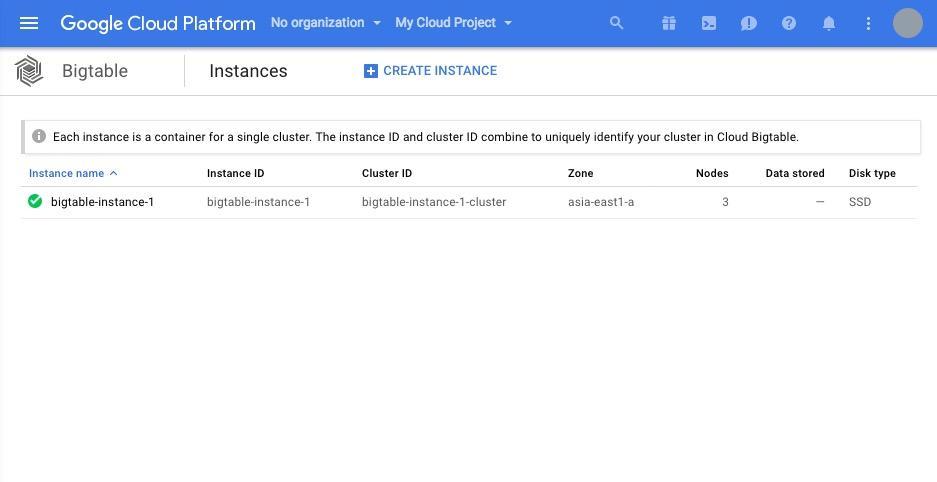Open the help question mark icon

point(789,23)
